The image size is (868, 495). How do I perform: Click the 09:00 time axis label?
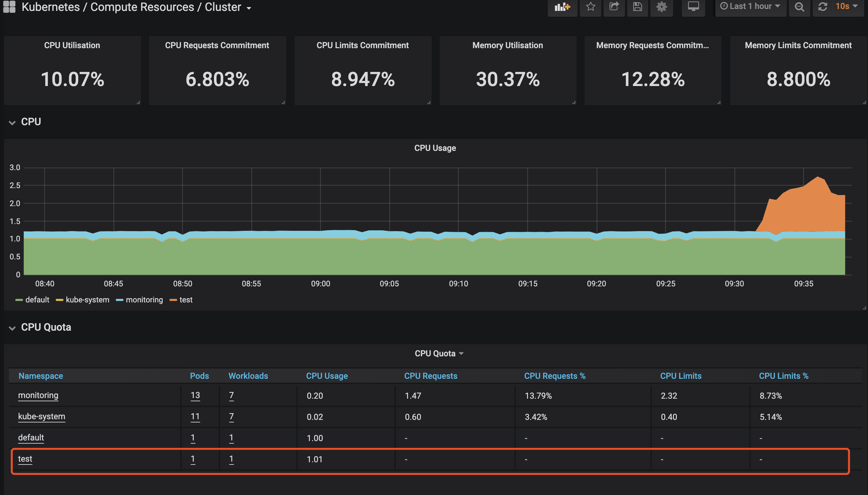click(x=320, y=283)
